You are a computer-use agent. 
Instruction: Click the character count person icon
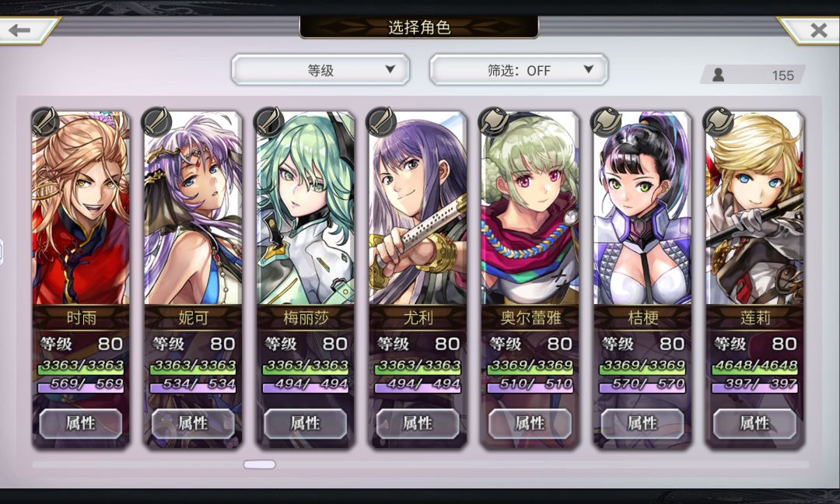[719, 75]
